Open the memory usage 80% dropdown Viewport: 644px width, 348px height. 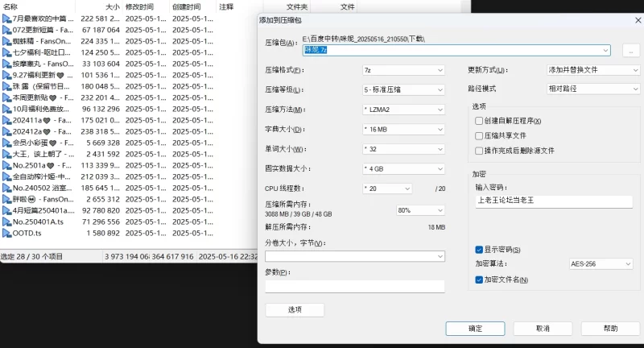pyautogui.click(x=420, y=210)
